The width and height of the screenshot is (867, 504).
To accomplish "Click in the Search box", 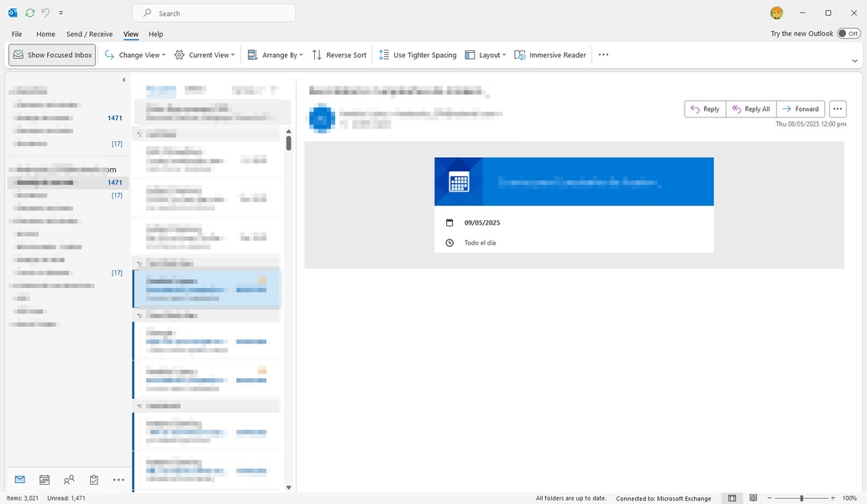I will pos(214,13).
